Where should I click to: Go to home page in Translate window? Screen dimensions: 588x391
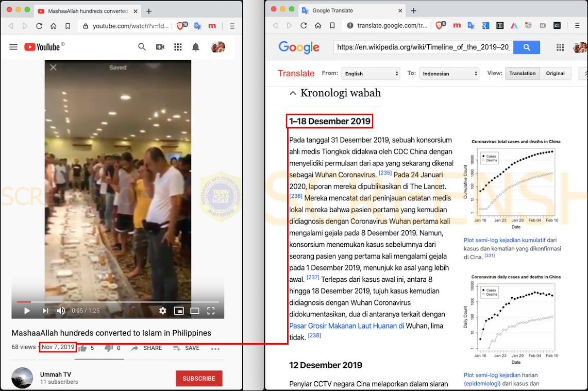(x=318, y=25)
